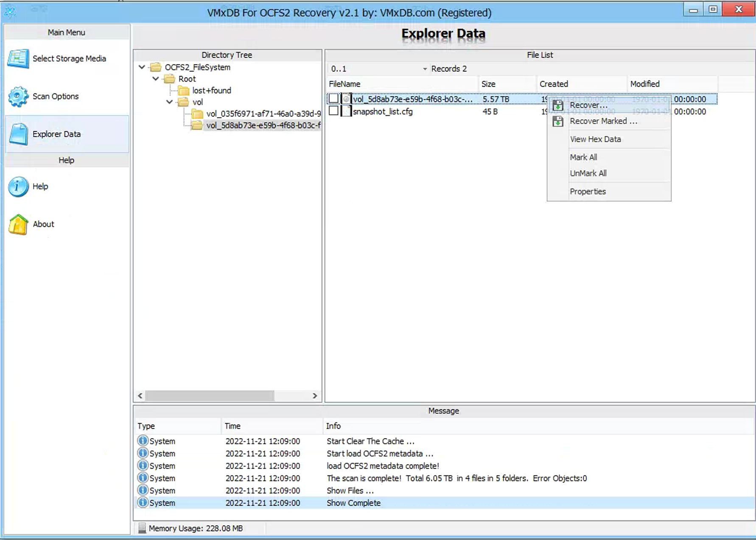Screen dimensions: 756x540
Task: Open Properties from context menu
Action: [x=609, y=191]
